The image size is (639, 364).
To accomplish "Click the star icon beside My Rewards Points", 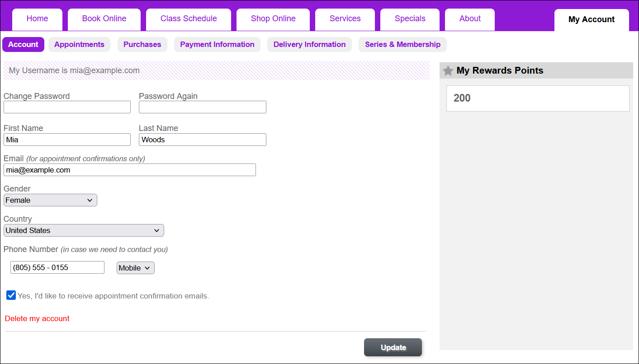I will [x=448, y=70].
